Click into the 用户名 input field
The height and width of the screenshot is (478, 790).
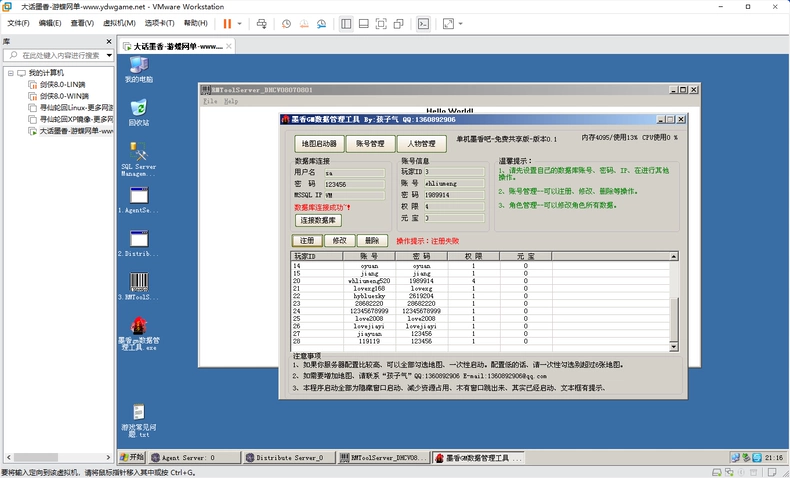pos(354,173)
